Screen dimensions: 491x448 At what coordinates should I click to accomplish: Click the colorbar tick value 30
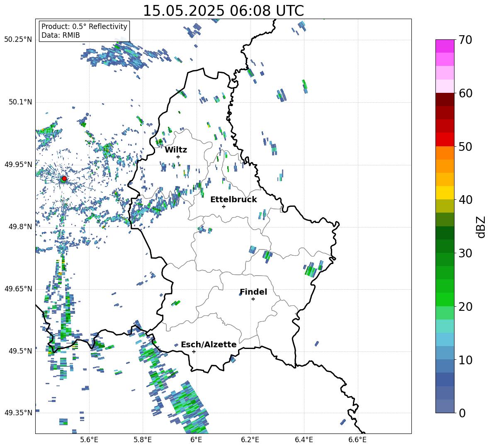[x=465, y=253]
